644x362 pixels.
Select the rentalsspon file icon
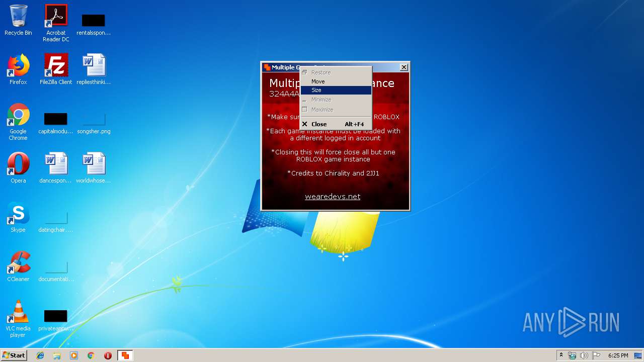tap(94, 23)
